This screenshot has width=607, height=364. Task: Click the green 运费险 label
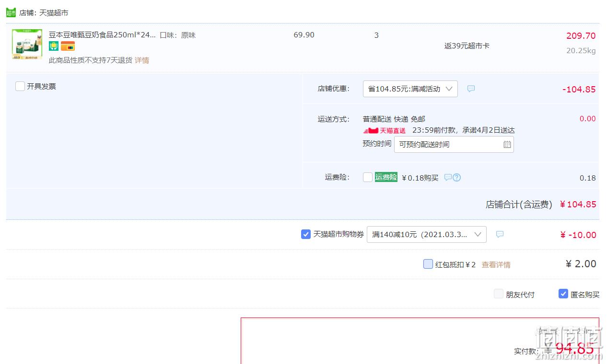[386, 177]
